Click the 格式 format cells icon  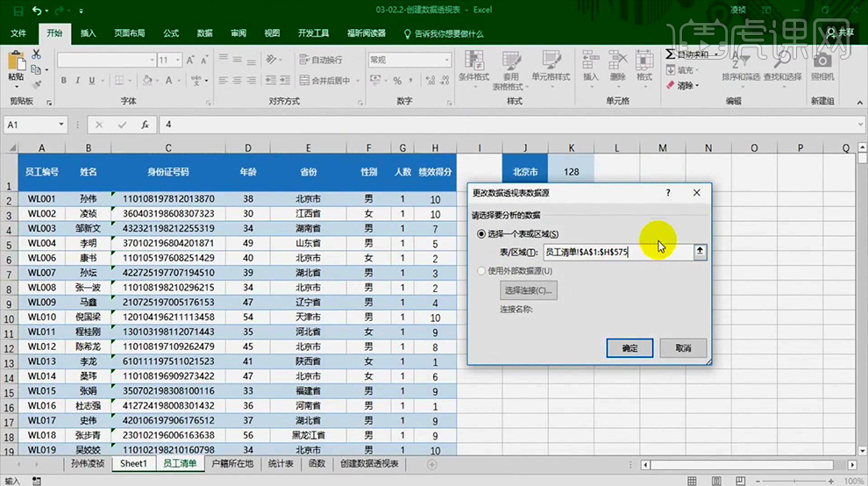click(x=644, y=61)
